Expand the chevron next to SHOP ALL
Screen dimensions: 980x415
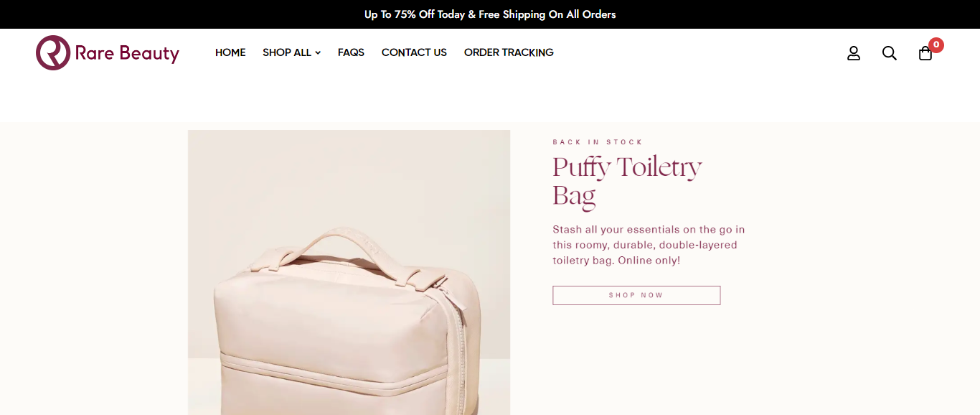click(x=318, y=53)
